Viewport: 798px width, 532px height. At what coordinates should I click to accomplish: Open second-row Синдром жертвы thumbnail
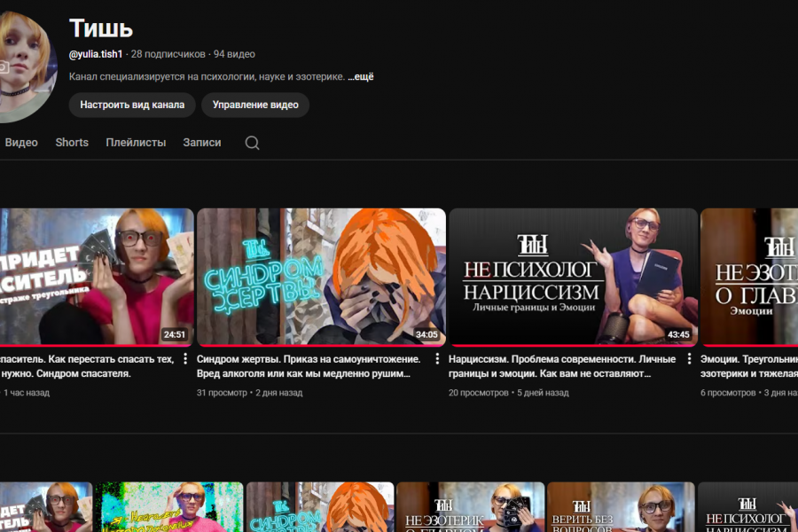pos(320,507)
